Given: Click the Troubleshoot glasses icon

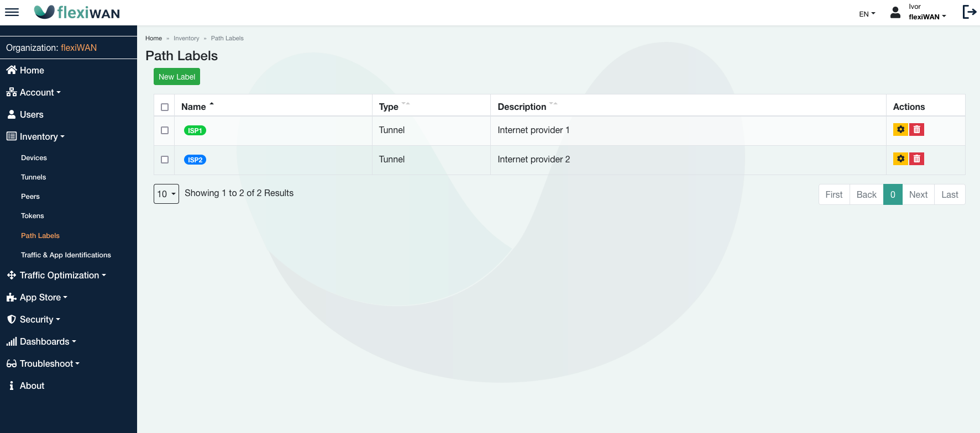Looking at the screenshot, I should (12, 363).
